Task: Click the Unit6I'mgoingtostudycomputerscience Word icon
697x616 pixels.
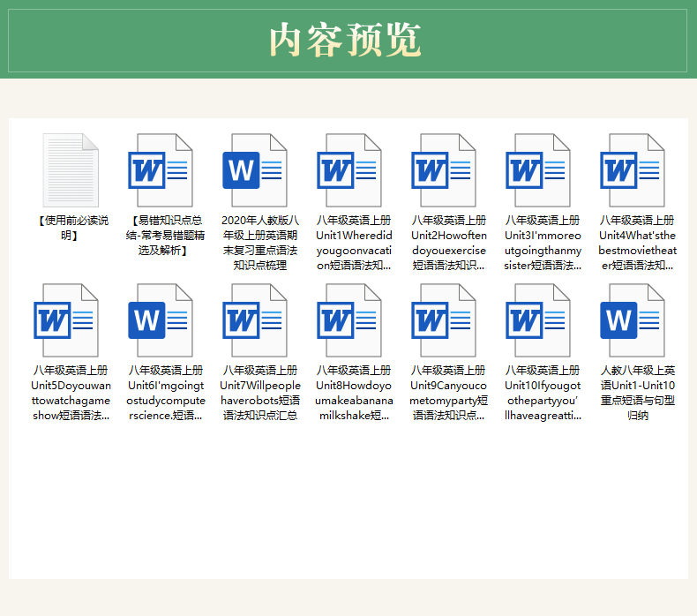Action: [x=161, y=320]
